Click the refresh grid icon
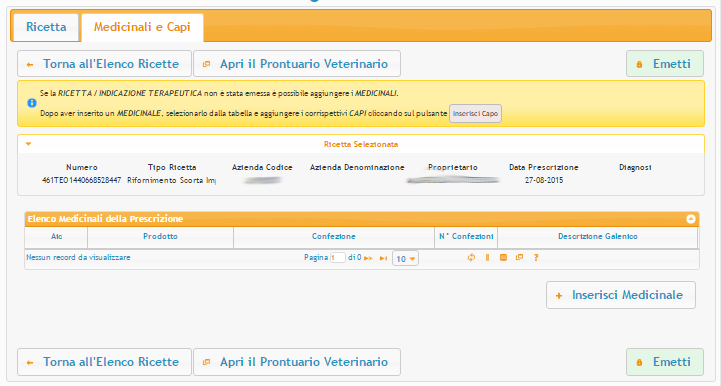The width and height of the screenshot is (721, 386). click(x=471, y=258)
